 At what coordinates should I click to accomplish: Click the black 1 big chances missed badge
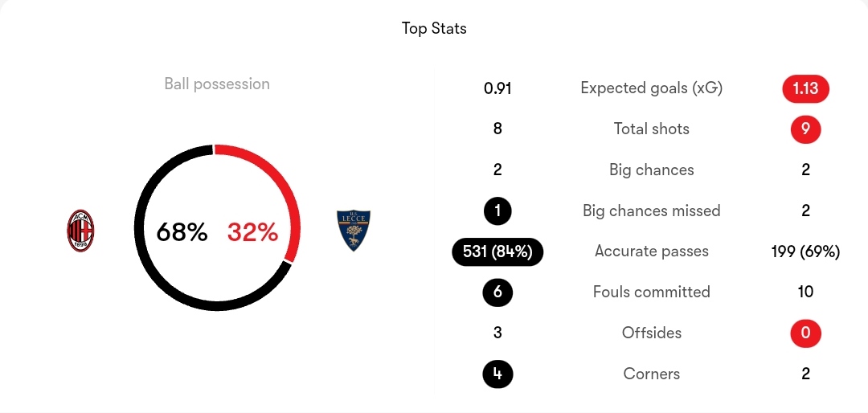point(497,211)
